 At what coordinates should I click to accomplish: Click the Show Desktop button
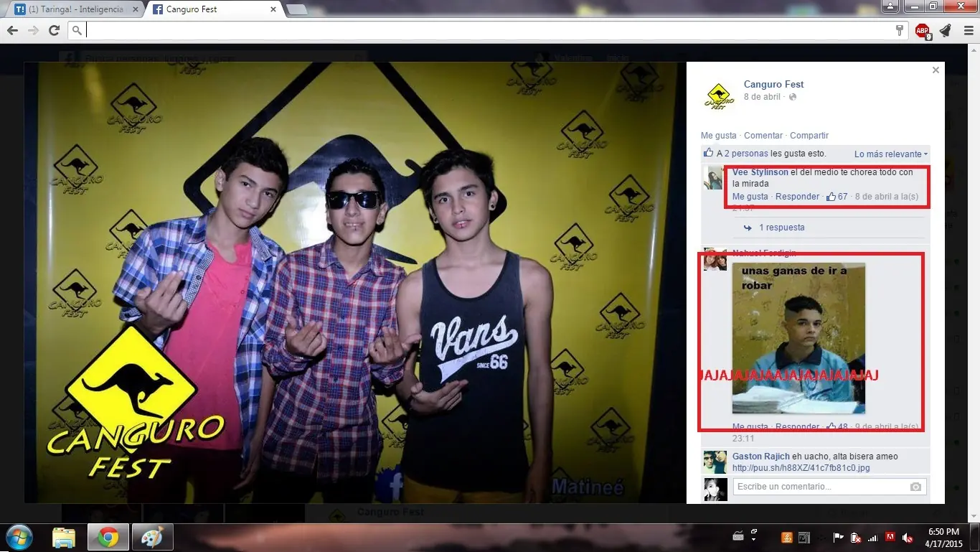click(975, 538)
